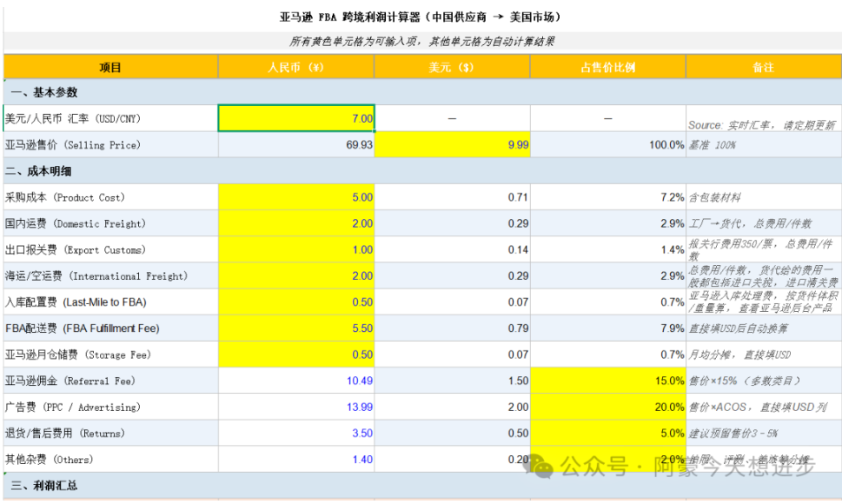Click Product Cost ratio 7.2%
Viewport: 842px width, 504px height.
(673, 197)
